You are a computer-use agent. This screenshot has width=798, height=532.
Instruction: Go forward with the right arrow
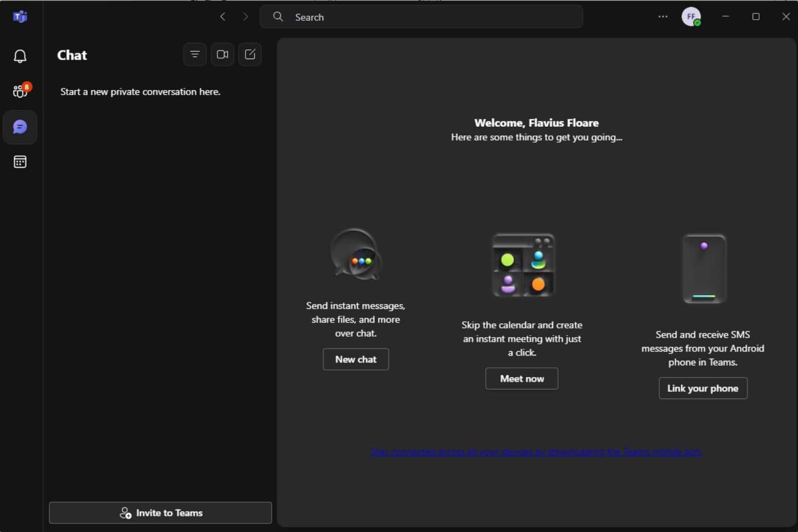point(246,17)
